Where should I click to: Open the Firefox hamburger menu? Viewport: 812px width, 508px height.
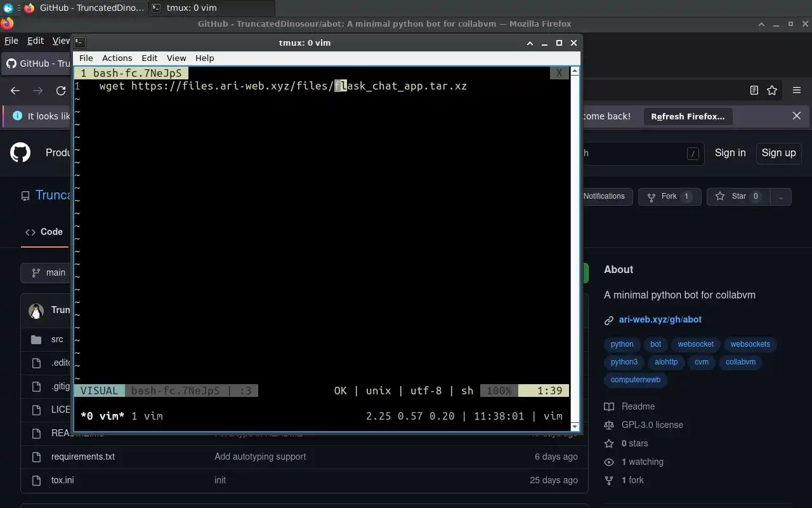click(797, 90)
